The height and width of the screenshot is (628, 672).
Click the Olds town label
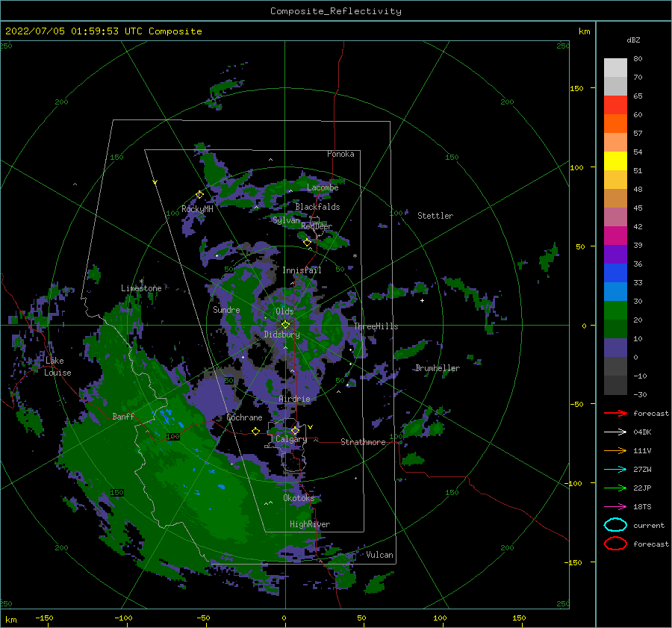[x=284, y=311]
